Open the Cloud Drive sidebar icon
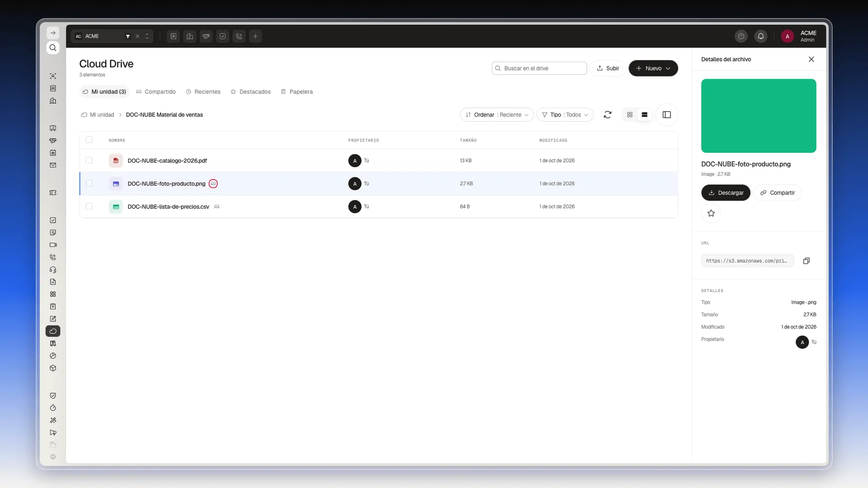The width and height of the screenshot is (868, 488). [53, 331]
